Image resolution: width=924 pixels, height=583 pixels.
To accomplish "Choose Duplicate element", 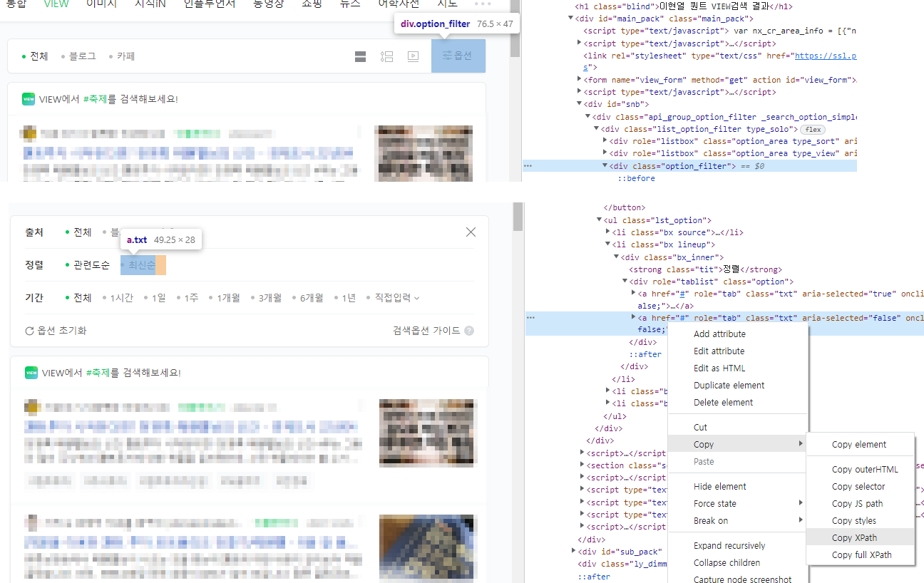I will [729, 385].
